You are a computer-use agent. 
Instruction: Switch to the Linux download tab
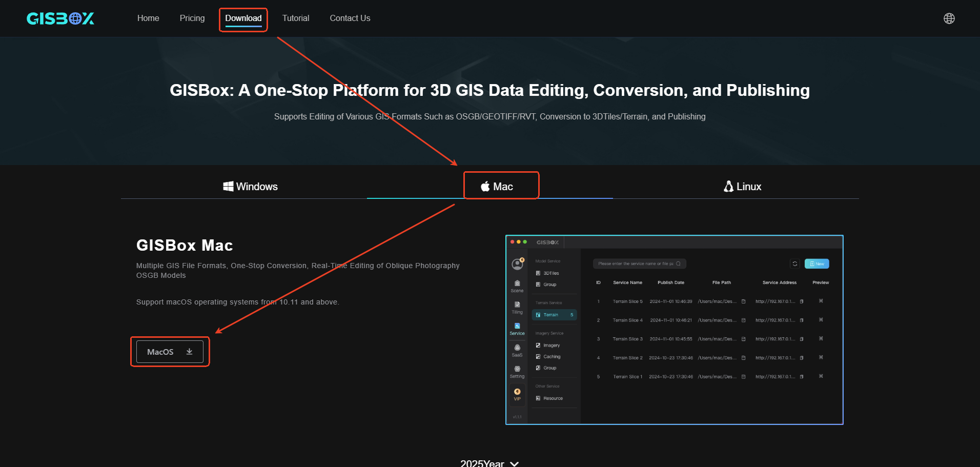coord(742,187)
